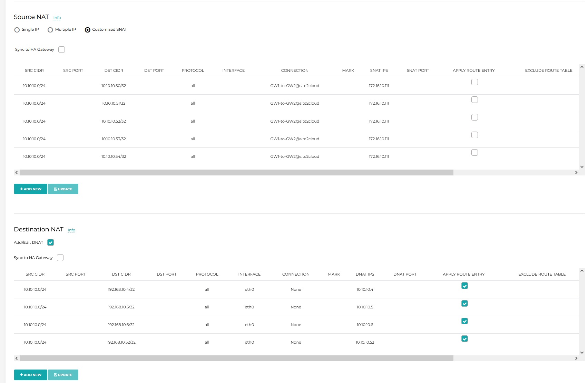Click SNAT DST CIDR cell 10.10.10.54/32
The height and width of the screenshot is (383, 588).
pyautogui.click(x=114, y=156)
